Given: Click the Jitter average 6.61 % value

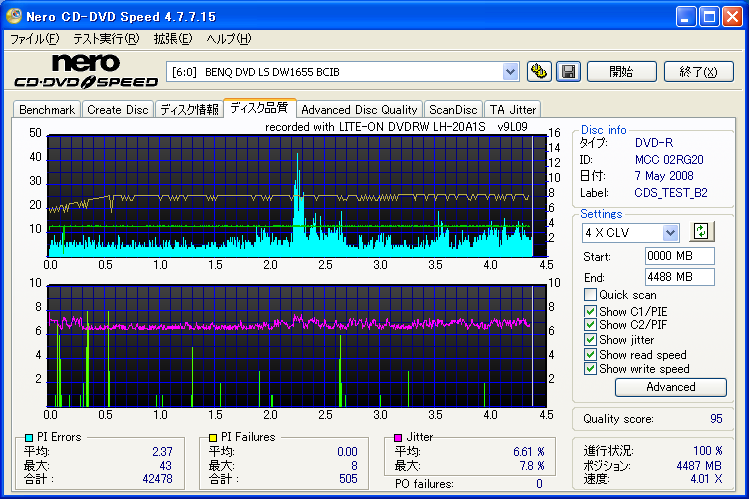Looking at the screenshot, I should pos(529,452).
